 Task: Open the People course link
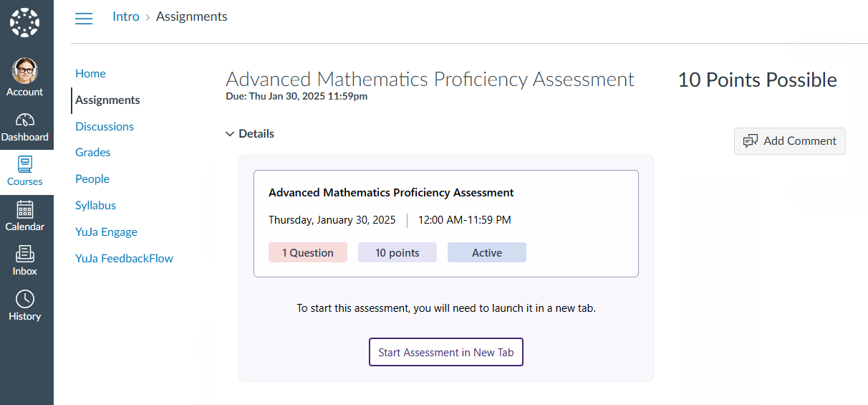(92, 178)
